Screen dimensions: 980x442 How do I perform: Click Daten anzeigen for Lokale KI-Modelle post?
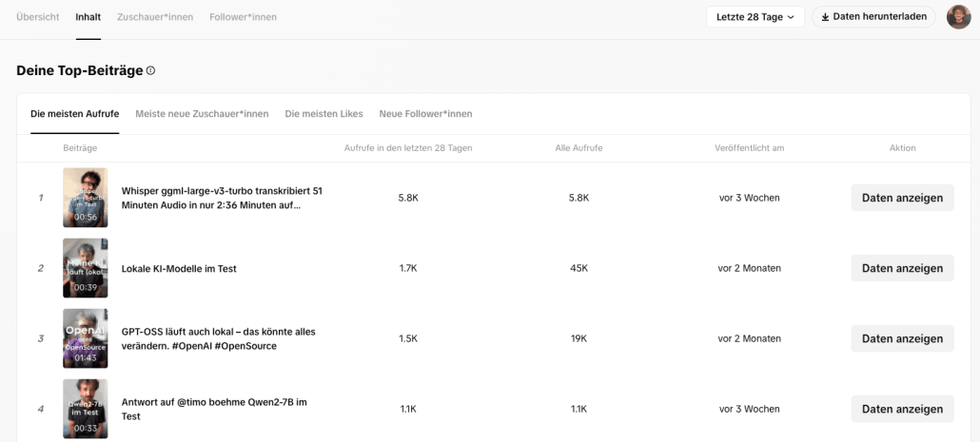point(902,268)
